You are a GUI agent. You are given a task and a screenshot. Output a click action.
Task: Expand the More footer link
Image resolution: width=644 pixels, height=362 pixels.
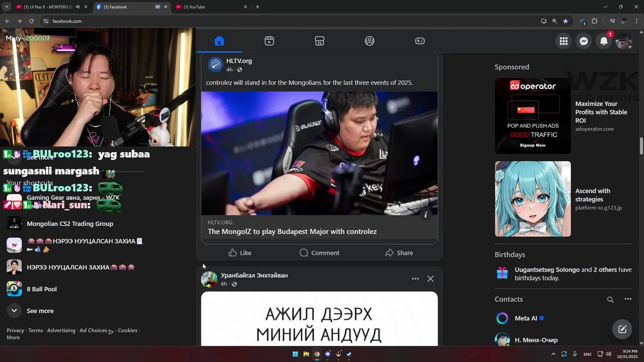pos(13,337)
